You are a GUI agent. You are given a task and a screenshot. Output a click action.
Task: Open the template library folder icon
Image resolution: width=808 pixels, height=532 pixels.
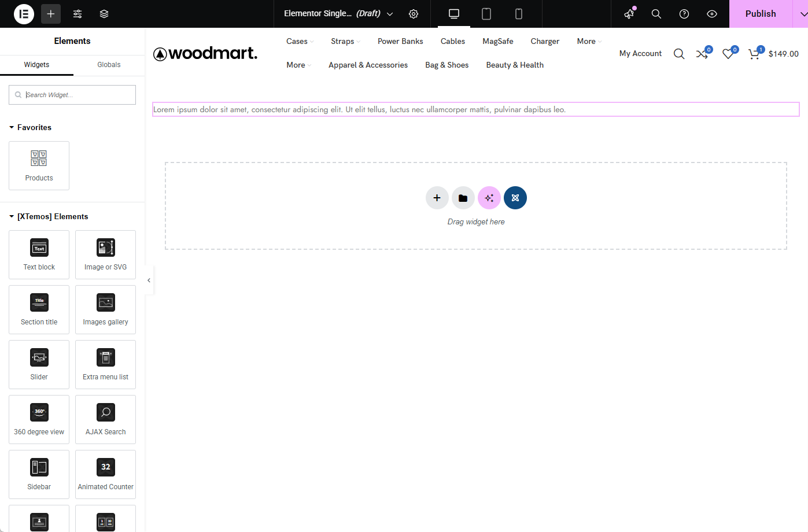tap(463, 197)
